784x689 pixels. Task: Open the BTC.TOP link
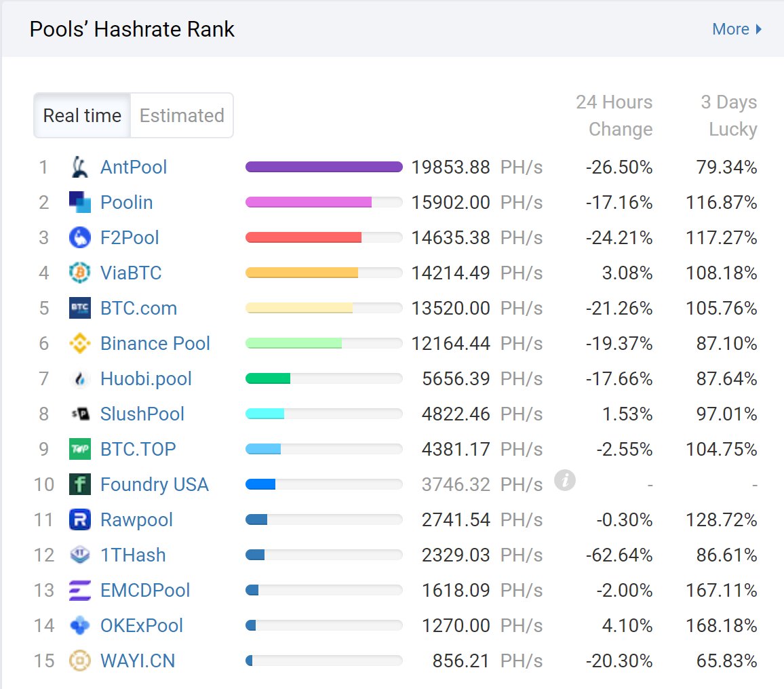click(138, 449)
